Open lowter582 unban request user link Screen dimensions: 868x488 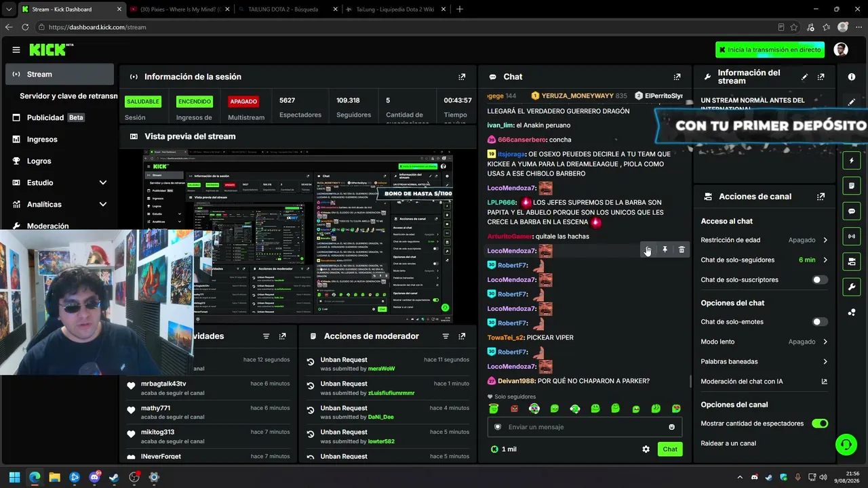[381, 441]
